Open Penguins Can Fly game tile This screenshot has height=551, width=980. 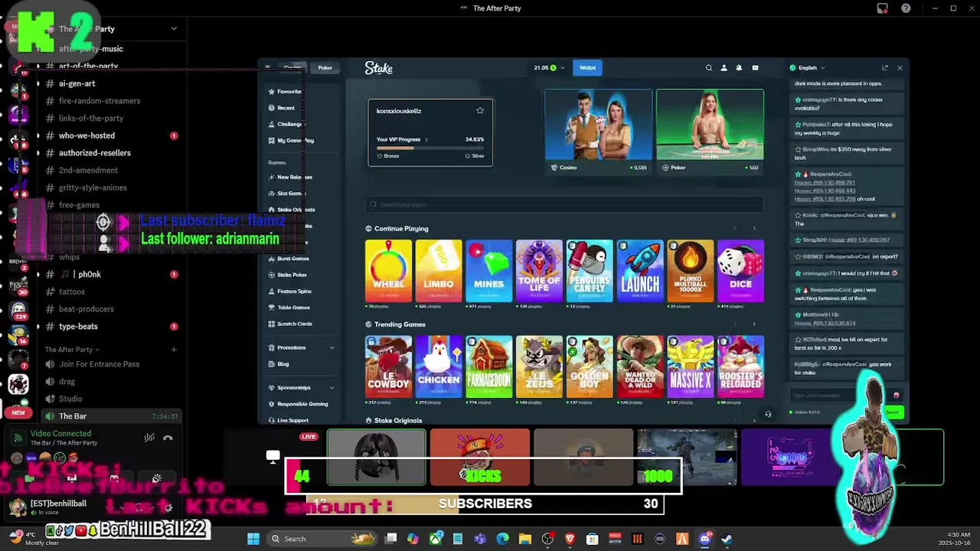(x=590, y=271)
